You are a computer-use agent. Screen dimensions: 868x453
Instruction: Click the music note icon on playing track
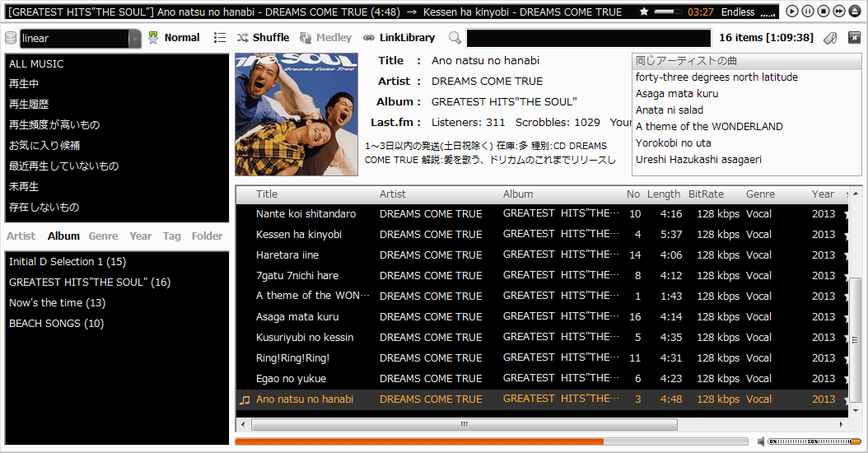click(x=245, y=399)
